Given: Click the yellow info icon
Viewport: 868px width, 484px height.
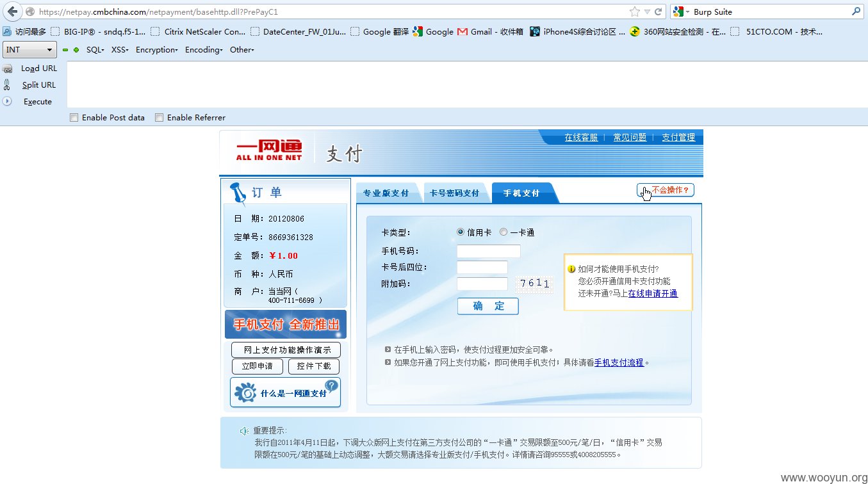Looking at the screenshot, I should tap(571, 270).
